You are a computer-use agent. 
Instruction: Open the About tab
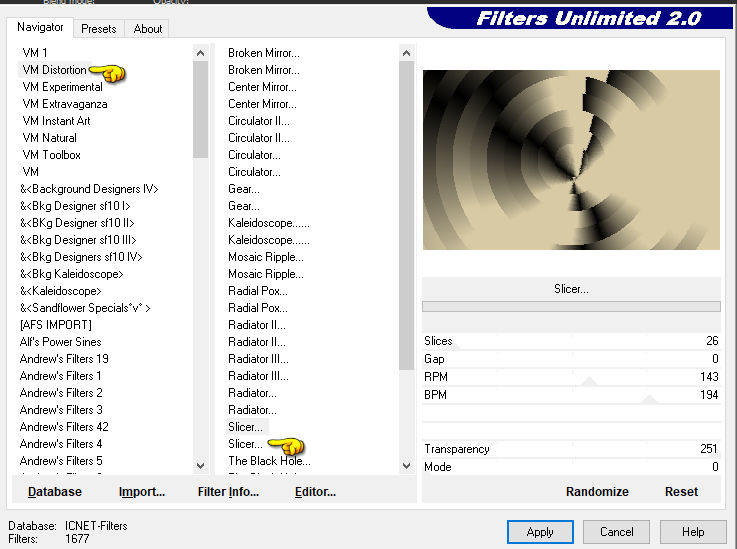pos(148,29)
